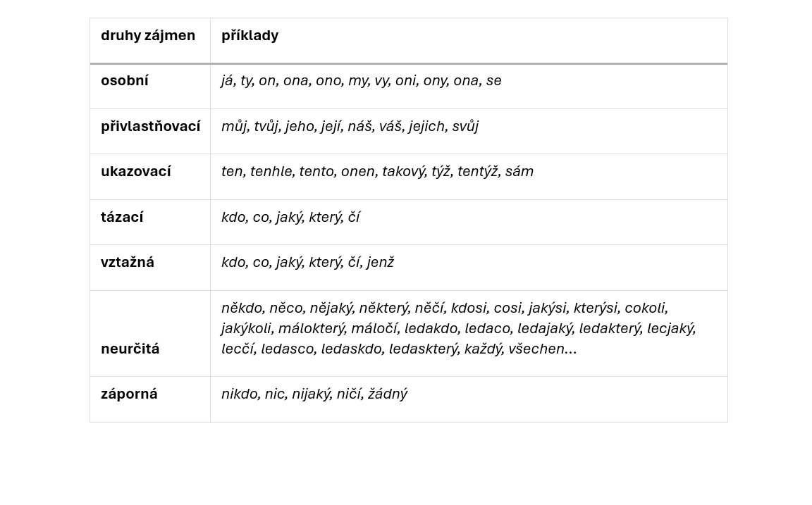
Task: Select the "osobní" row label
Action: point(125,80)
